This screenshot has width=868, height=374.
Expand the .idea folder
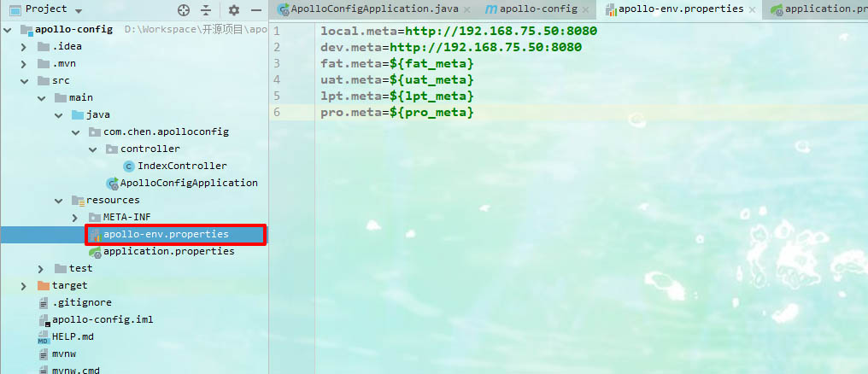[23, 47]
